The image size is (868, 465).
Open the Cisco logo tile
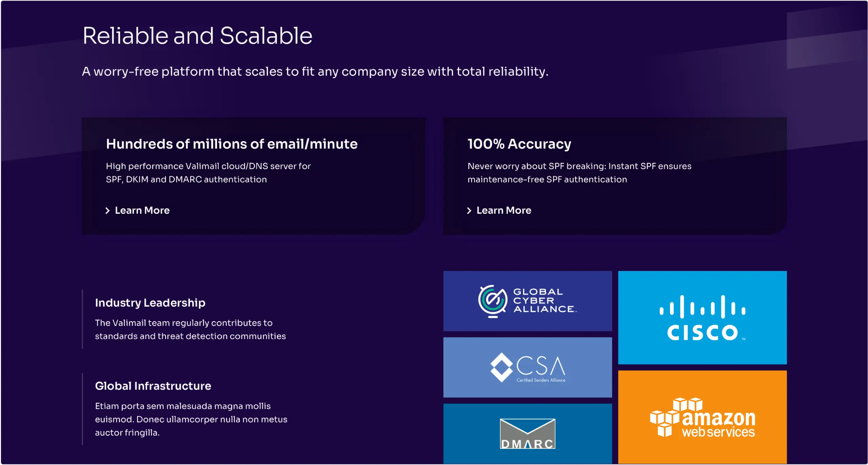(x=702, y=317)
